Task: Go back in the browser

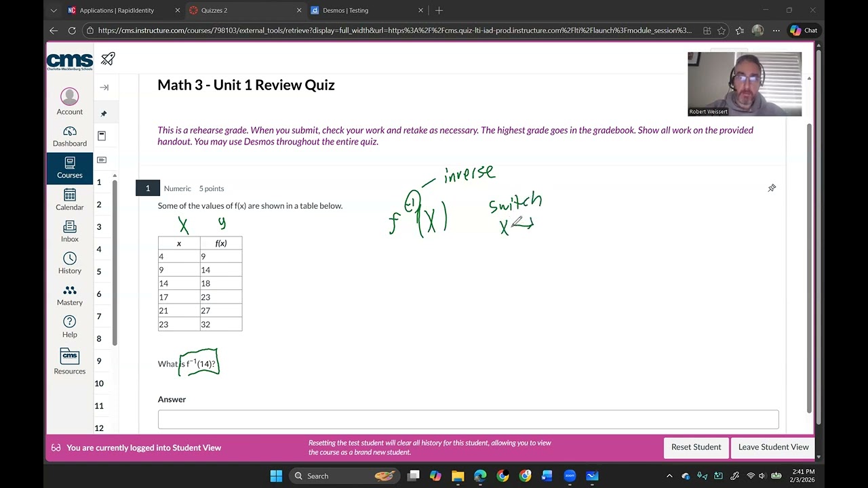Action: pos(54,30)
